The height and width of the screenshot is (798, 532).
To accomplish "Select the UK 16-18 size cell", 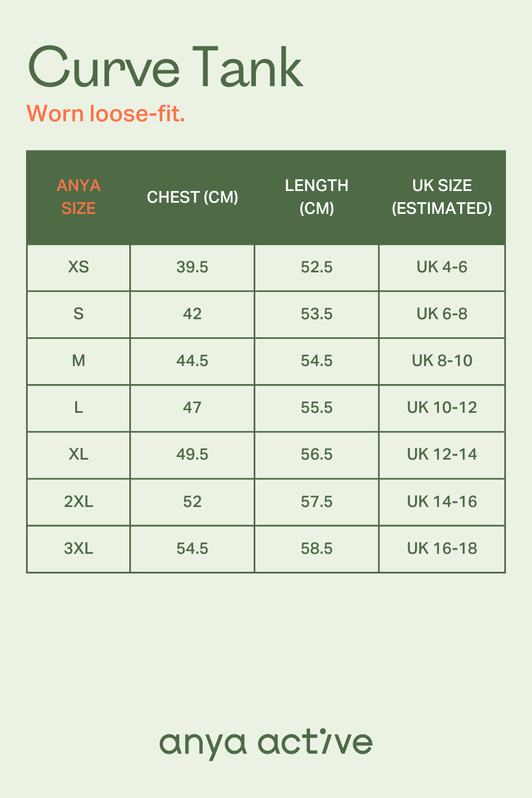I will [442, 548].
